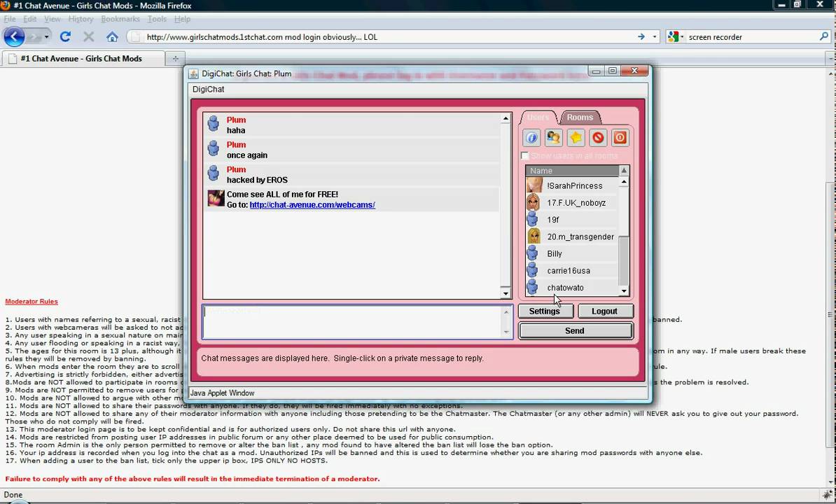Open the History menu

click(81, 19)
